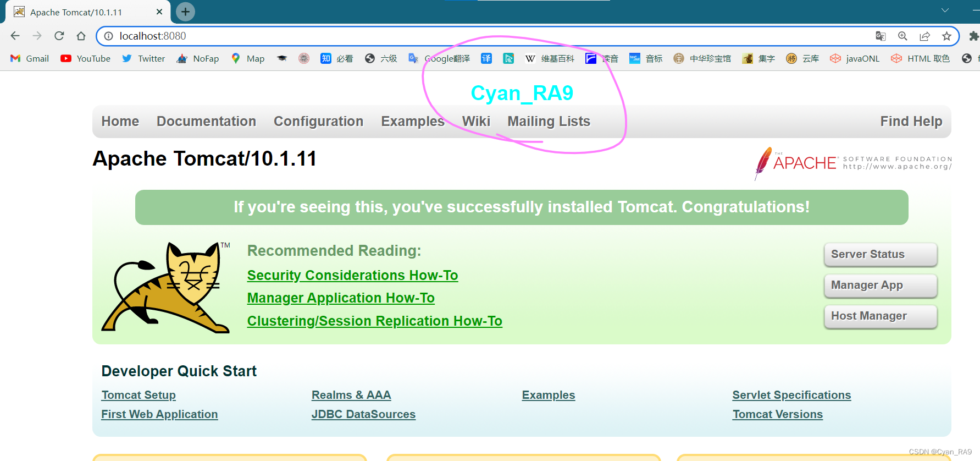The width and height of the screenshot is (980, 461).
Task: Open the 中华珍宝馆 bookmark
Action: click(x=702, y=58)
